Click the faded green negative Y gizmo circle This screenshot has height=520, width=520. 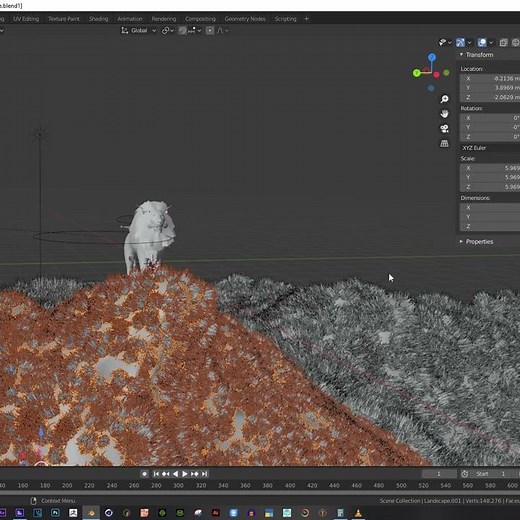coord(446,72)
